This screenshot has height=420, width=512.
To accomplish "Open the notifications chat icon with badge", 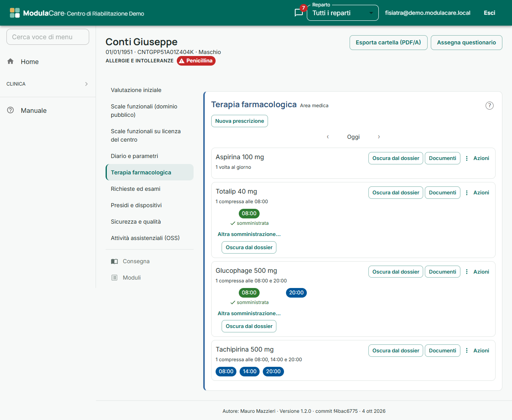I will coord(299,12).
